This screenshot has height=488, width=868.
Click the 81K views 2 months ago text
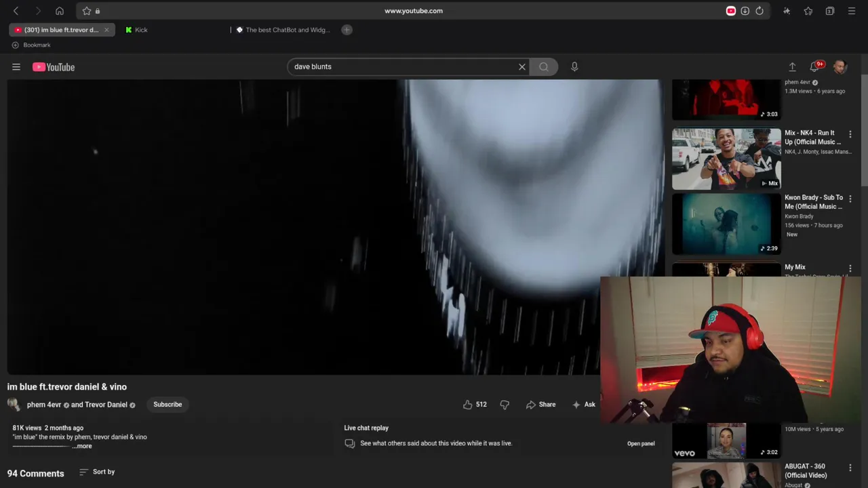[48, 428]
